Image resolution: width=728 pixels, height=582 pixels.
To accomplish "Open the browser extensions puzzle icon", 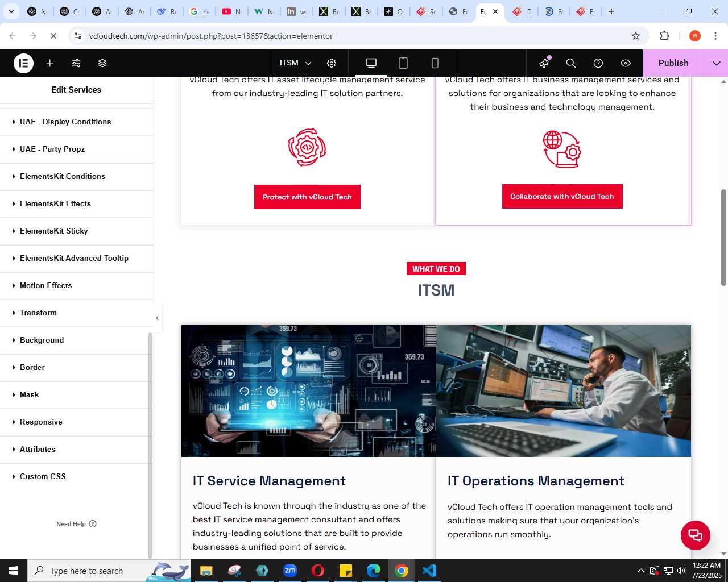I will pos(664,36).
